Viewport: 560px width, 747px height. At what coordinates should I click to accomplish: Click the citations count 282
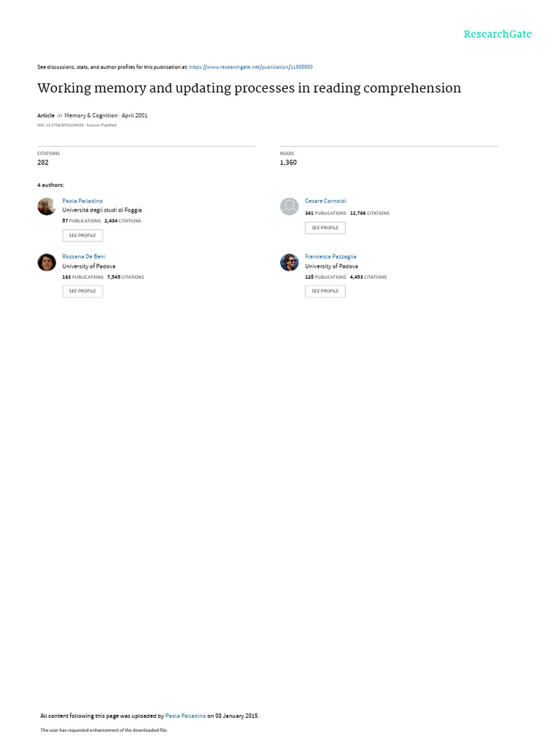point(43,163)
